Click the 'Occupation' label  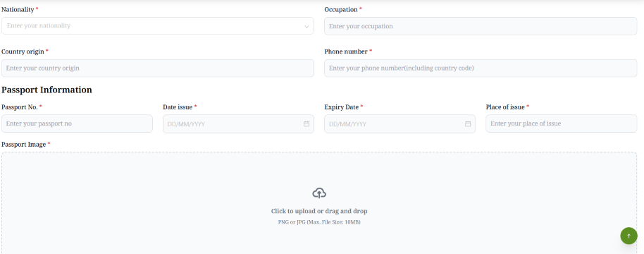[341, 9]
